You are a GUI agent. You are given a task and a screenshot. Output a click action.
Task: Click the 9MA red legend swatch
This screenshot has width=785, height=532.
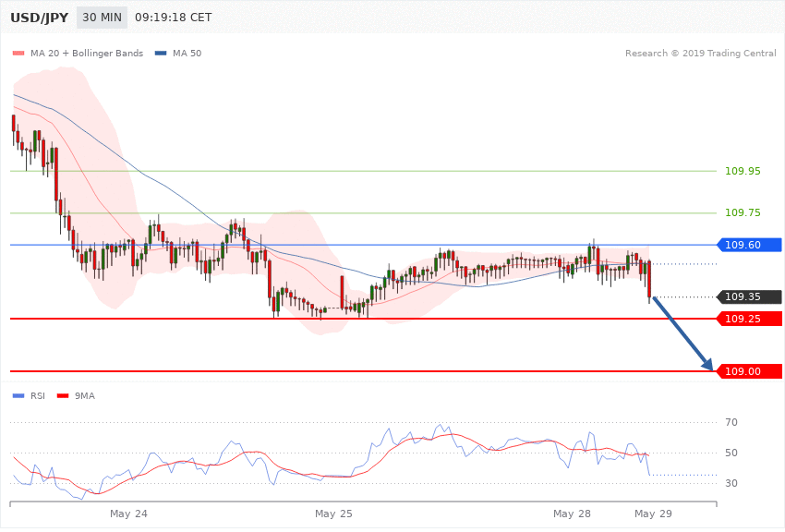63,396
